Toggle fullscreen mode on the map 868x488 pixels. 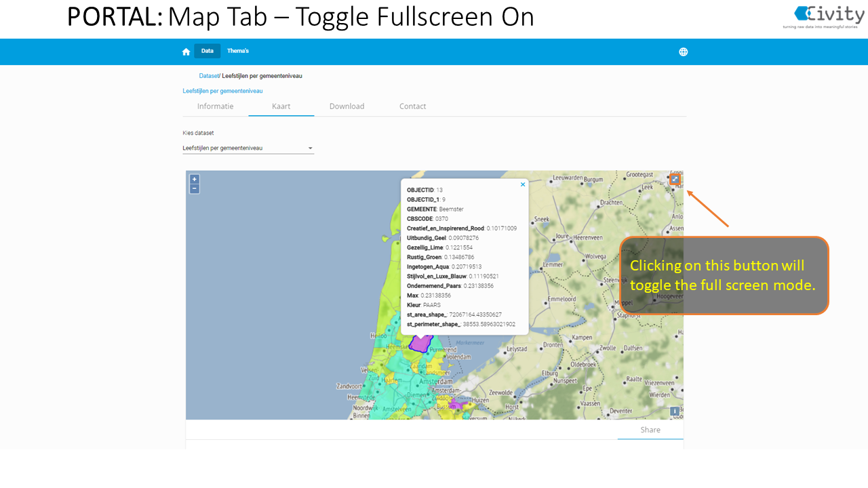675,180
